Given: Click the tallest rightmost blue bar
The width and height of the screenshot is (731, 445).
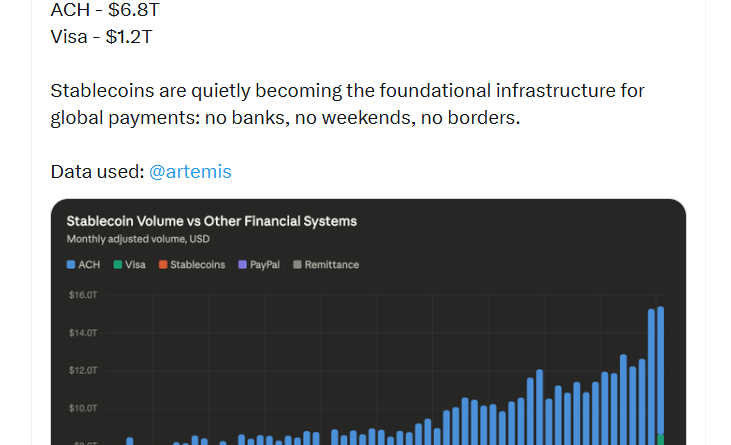Looking at the screenshot, I should click(x=661, y=360).
